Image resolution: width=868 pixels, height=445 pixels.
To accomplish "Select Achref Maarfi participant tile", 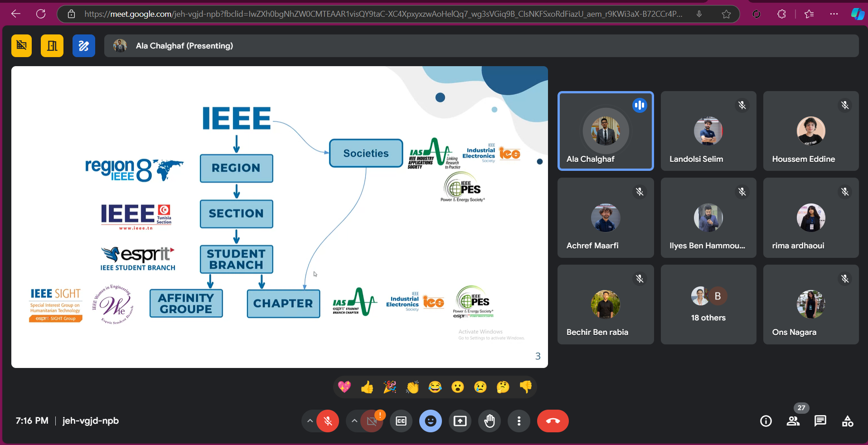I will pos(606,218).
